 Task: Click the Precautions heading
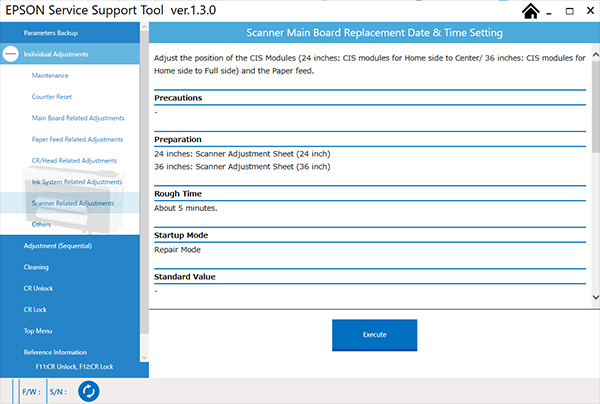[x=178, y=98]
